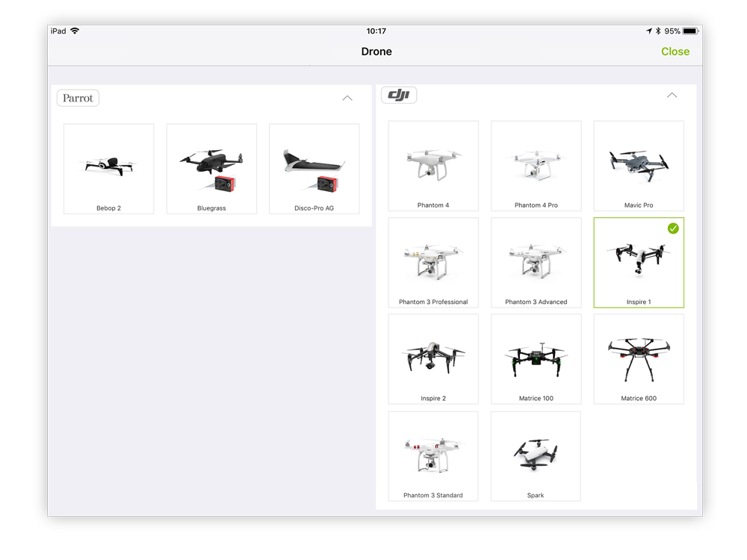
Task: Tap the Bluetooth status icon
Action: coord(658,31)
